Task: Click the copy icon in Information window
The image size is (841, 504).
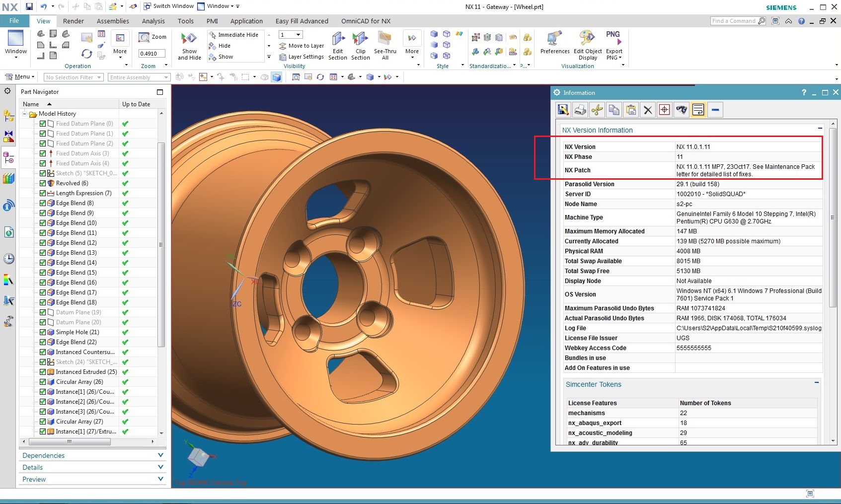Action: click(x=614, y=110)
